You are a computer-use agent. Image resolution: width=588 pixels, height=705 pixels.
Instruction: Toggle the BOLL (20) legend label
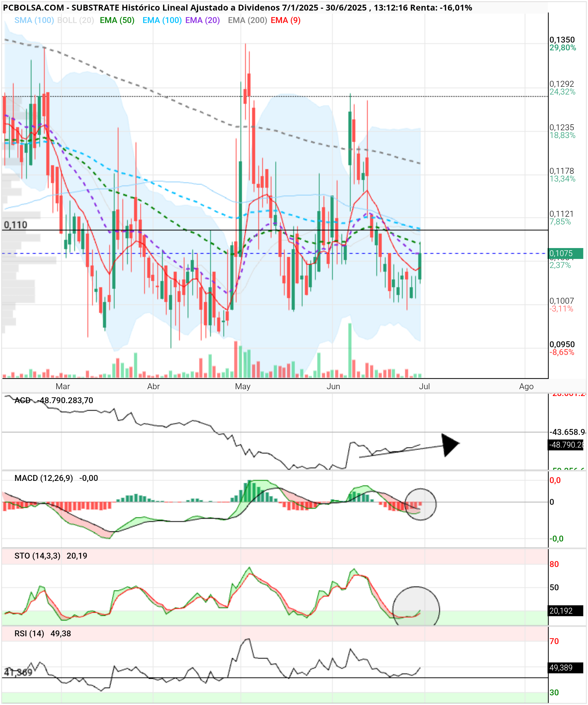tap(75, 21)
